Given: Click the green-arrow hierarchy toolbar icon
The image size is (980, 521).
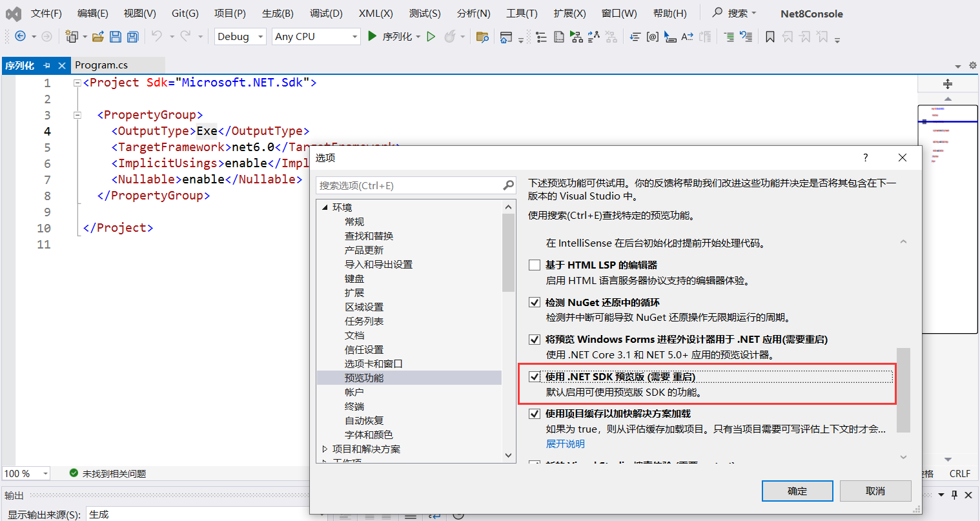Looking at the screenshot, I should tap(577, 37).
